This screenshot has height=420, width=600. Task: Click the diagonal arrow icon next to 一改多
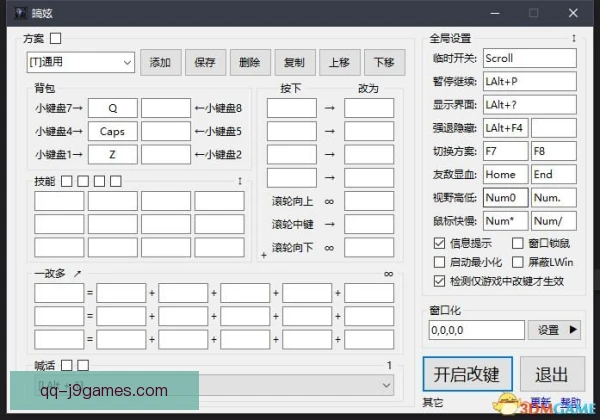click(x=77, y=273)
